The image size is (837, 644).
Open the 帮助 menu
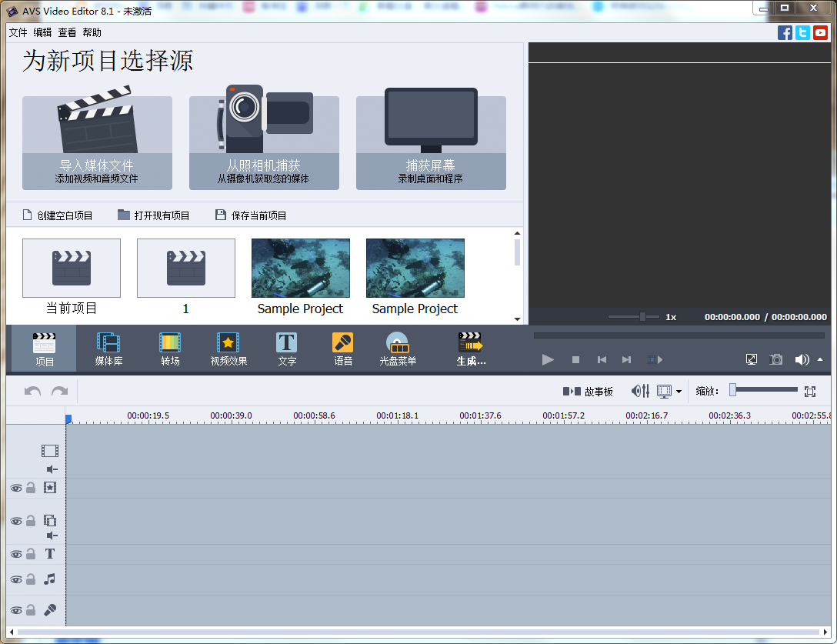pos(92,32)
